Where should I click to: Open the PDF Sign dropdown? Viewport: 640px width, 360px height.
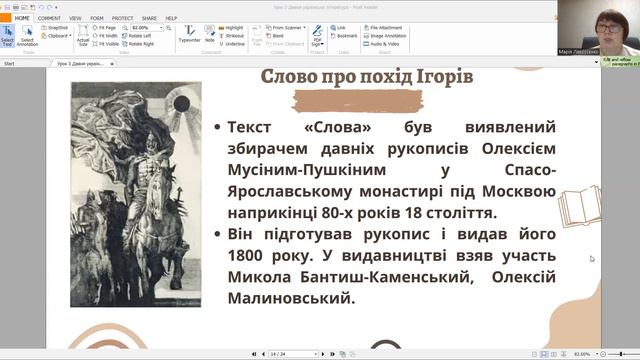tap(318, 36)
